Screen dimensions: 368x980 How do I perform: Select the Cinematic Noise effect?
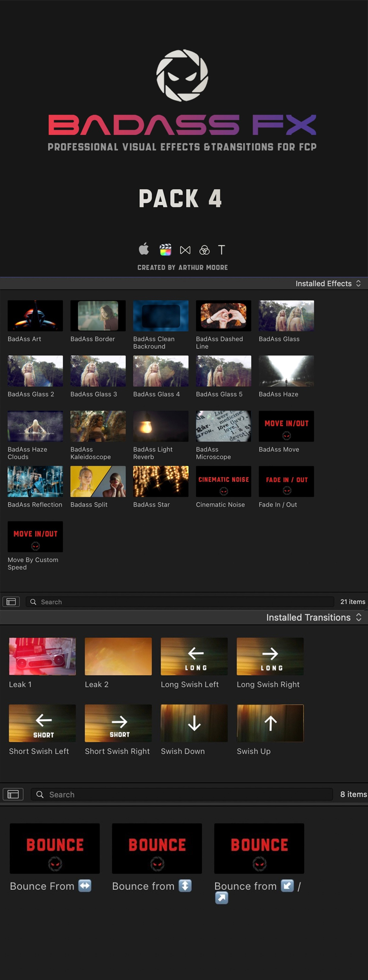pos(224,482)
